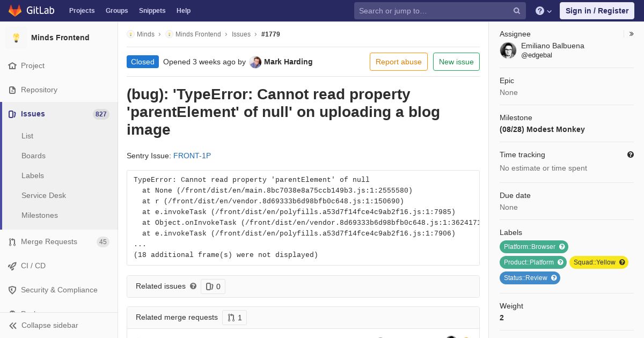Open the (08/28) Modest Monkey milestone
644x338 pixels.
point(542,129)
